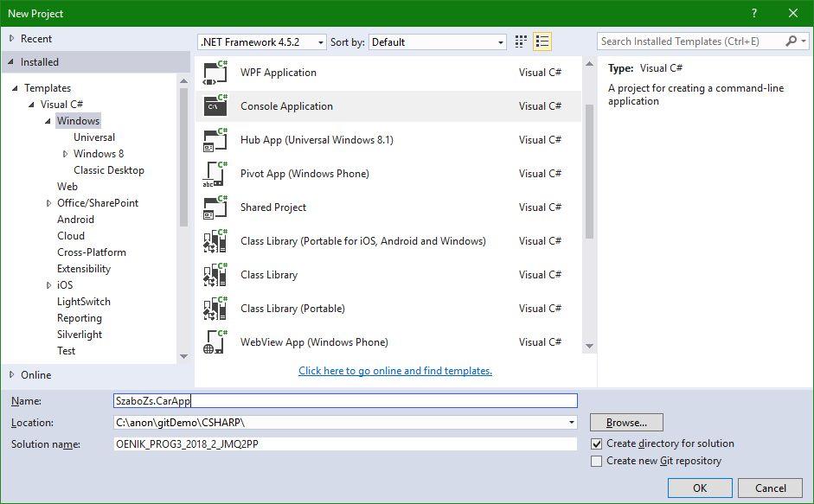Open the .NET Framework version dropdown
Viewport: 814px width, 504px height.
(x=262, y=42)
